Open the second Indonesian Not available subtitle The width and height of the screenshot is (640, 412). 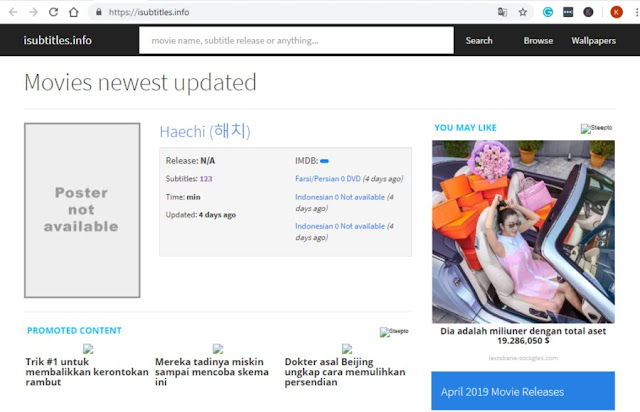(340, 226)
